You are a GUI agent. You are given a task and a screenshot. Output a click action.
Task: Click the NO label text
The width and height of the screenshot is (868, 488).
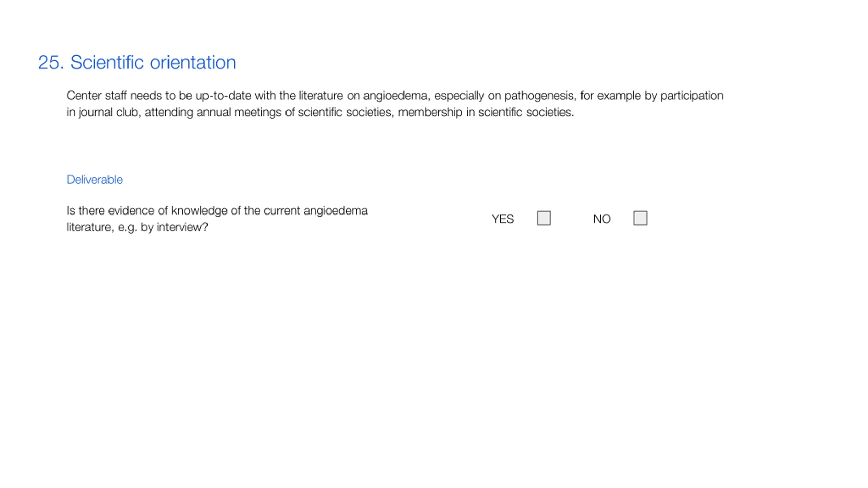(602, 219)
